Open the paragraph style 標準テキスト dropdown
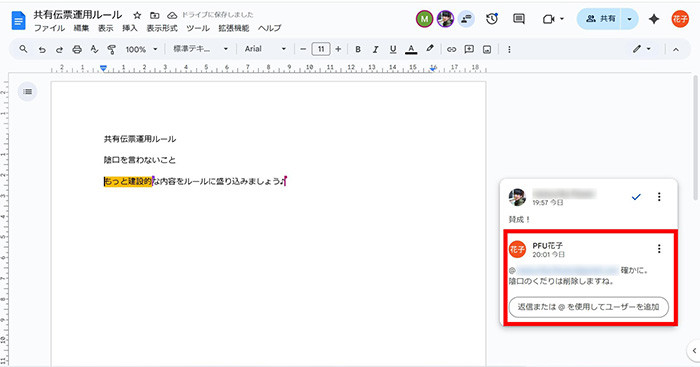 [200, 49]
